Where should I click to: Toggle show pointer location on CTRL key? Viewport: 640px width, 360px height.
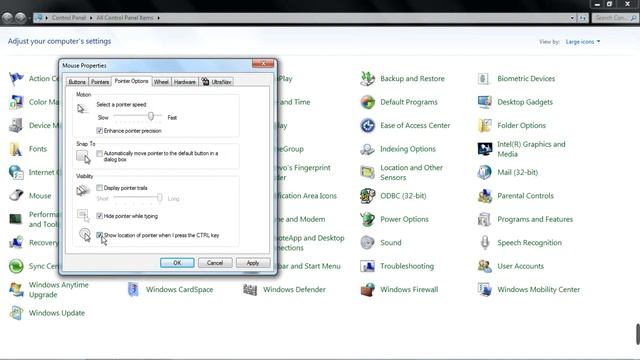(99, 235)
